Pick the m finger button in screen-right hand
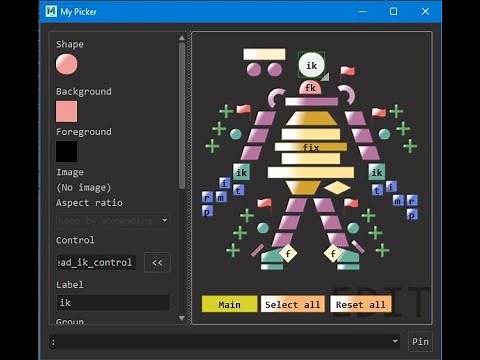480x360 pixels. point(398,200)
